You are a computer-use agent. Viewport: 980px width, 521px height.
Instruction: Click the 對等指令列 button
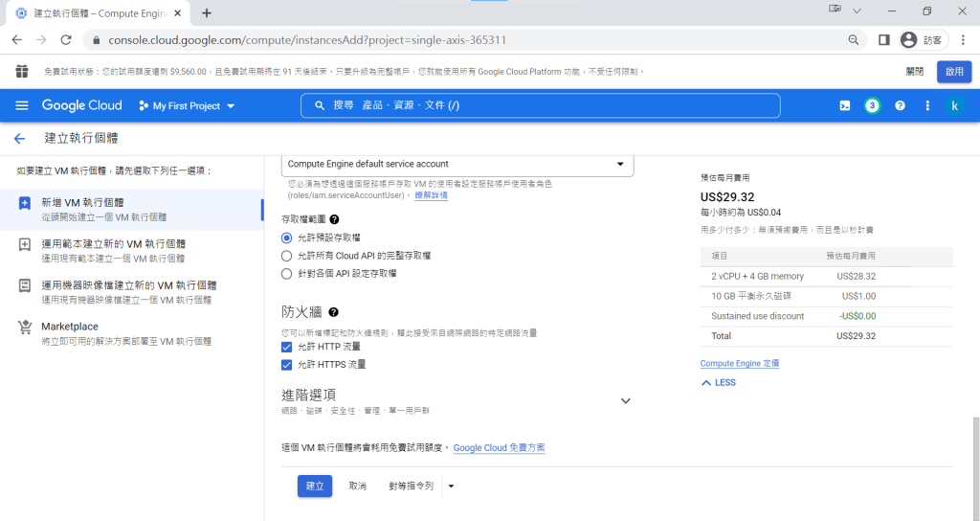point(411,486)
